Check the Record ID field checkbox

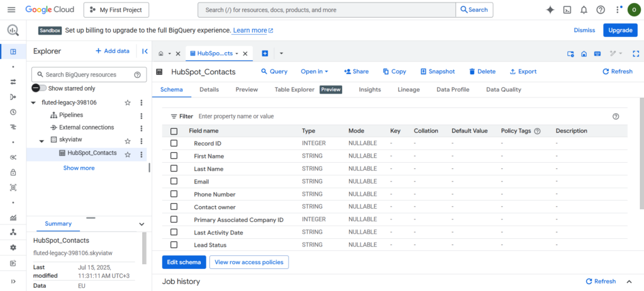pos(174,143)
